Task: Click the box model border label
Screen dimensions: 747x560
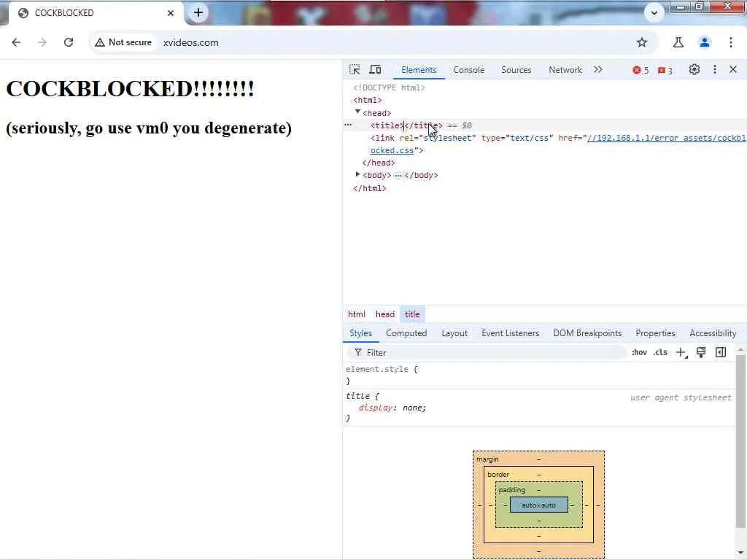Action: (x=498, y=475)
